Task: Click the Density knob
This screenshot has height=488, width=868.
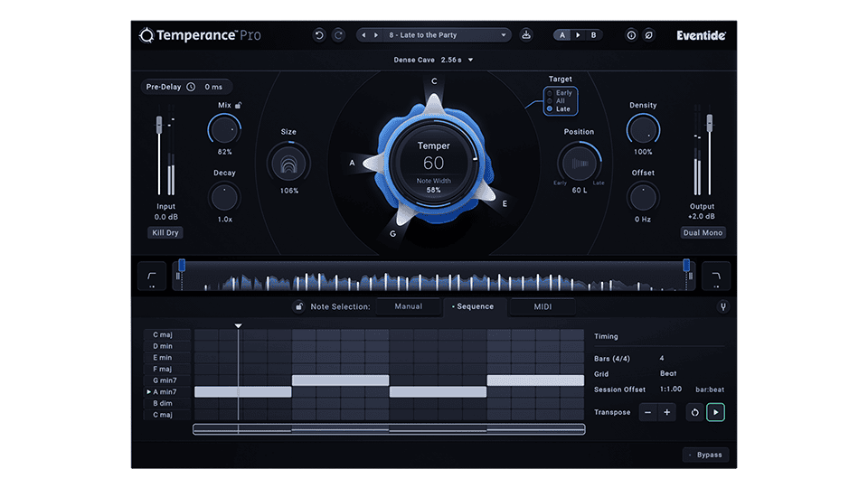Action: (x=643, y=130)
